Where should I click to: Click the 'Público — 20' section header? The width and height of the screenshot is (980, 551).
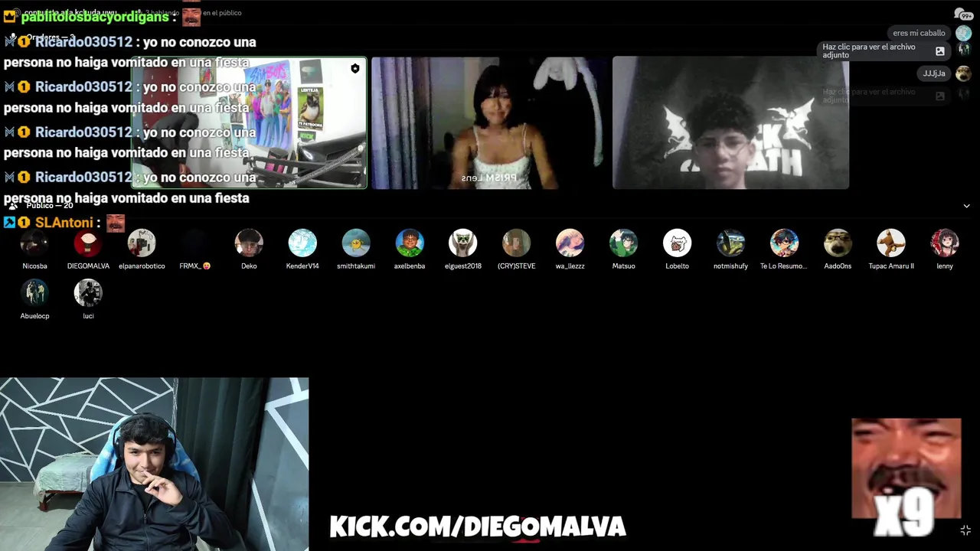50,206
